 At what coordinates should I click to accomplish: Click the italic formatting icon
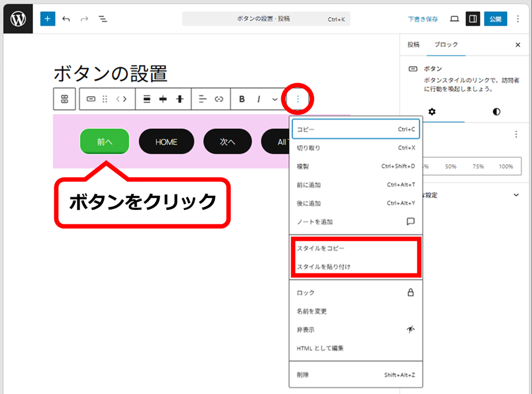[258, 99]
